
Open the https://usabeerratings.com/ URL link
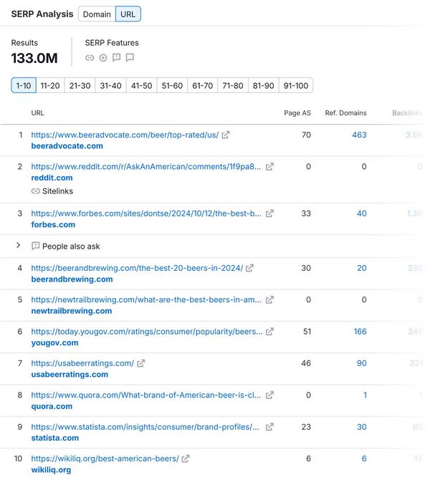82,363
